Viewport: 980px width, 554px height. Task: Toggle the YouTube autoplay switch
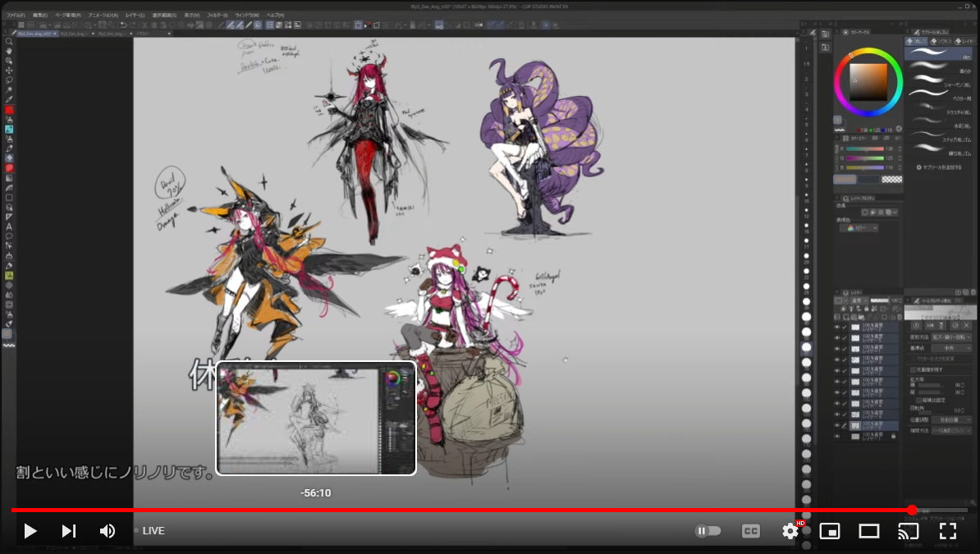pyautogui.click(x=708, y=531)
